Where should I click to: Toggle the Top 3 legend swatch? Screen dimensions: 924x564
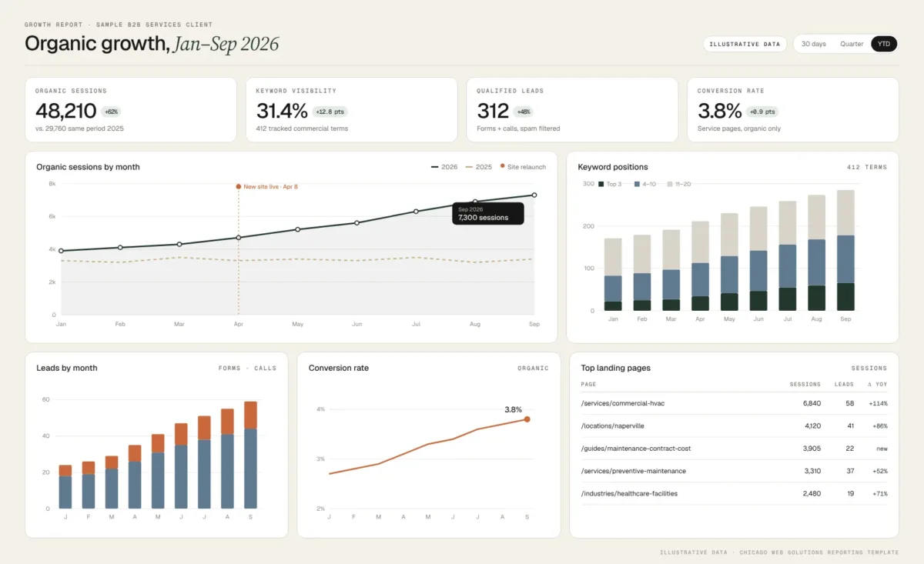point(610,184)
